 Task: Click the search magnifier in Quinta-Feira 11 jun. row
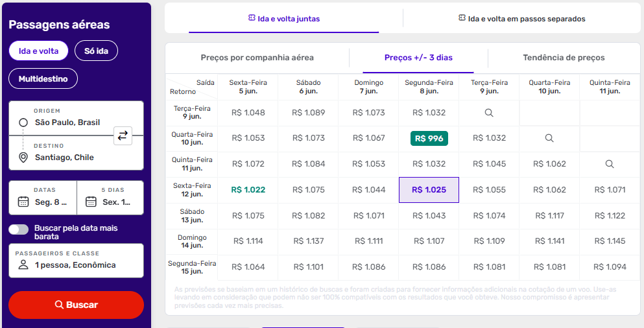click(x=610, y=164)
